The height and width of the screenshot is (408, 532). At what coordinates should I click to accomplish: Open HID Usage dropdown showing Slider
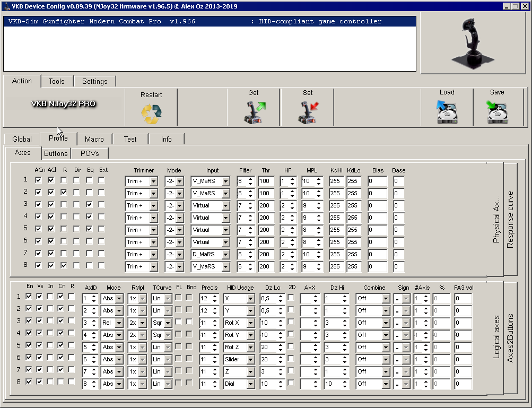250,360
